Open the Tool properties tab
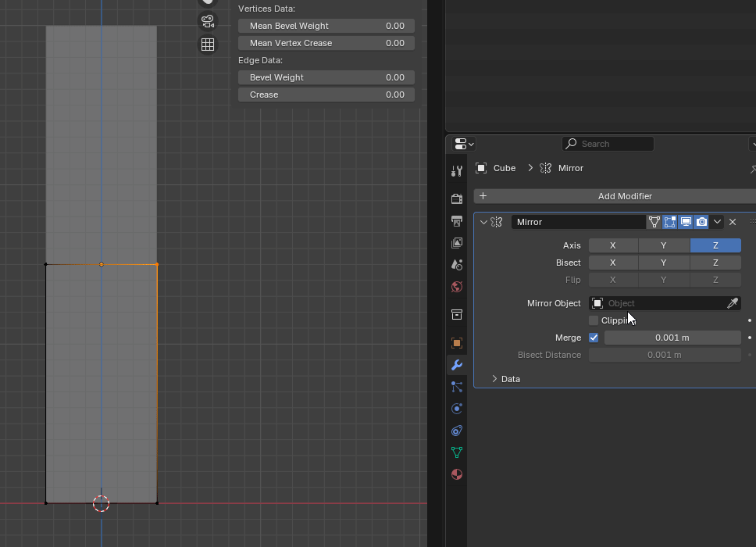The height and width of the screenshot is (547, 756). click(x=457, y=171)
